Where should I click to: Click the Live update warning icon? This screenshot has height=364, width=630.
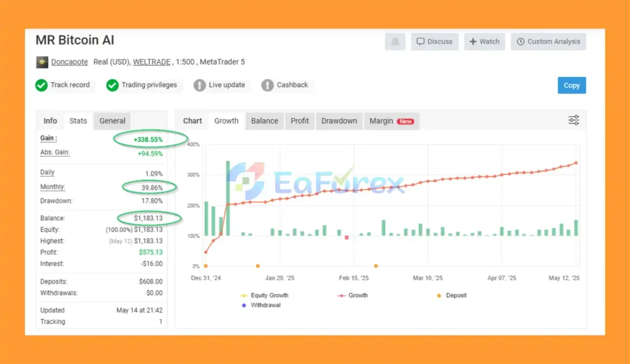click(x=199, y=85)
